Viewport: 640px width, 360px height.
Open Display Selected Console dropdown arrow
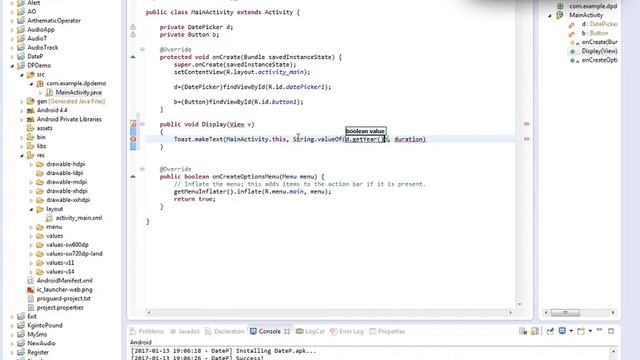(x=571, y=331)
